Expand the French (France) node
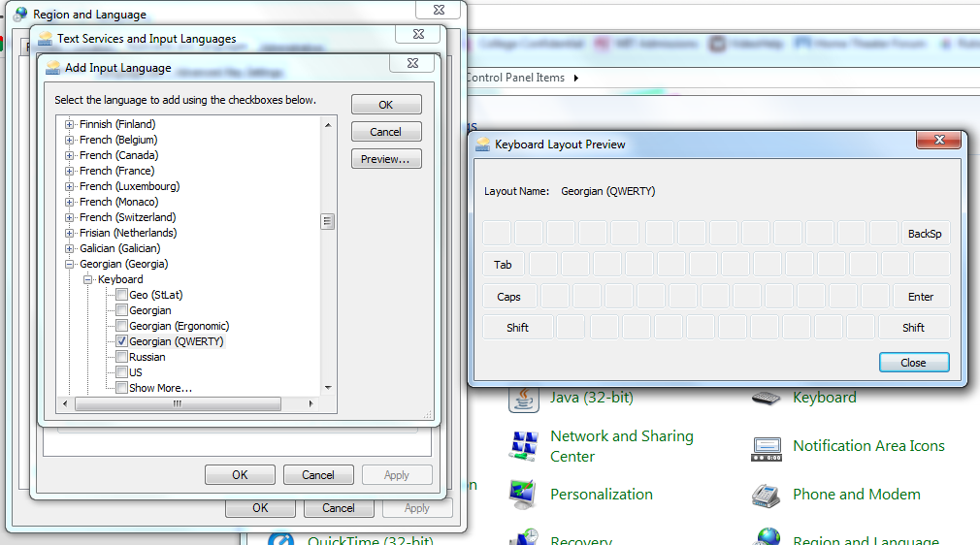 pos(69,171)
